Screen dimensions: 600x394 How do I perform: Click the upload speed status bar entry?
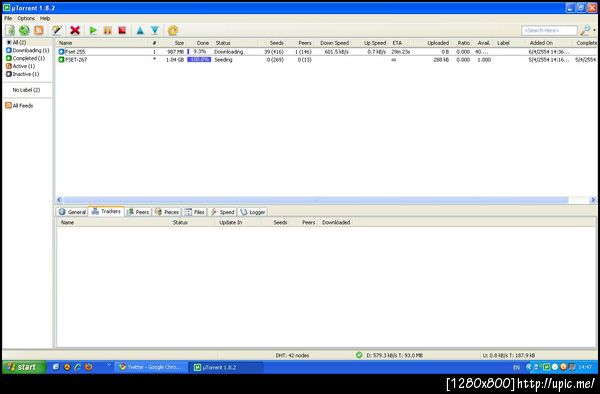pos(509,355)
